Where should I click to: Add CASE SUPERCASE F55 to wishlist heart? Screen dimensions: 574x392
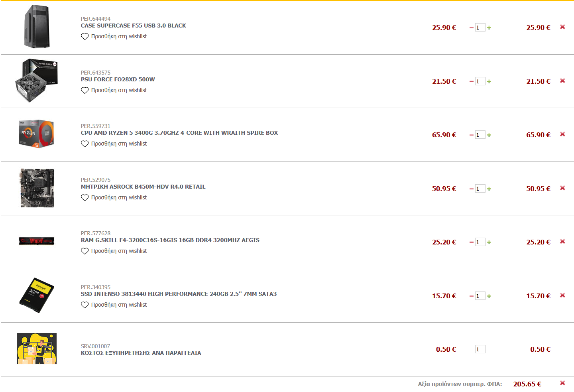[85, 37]
